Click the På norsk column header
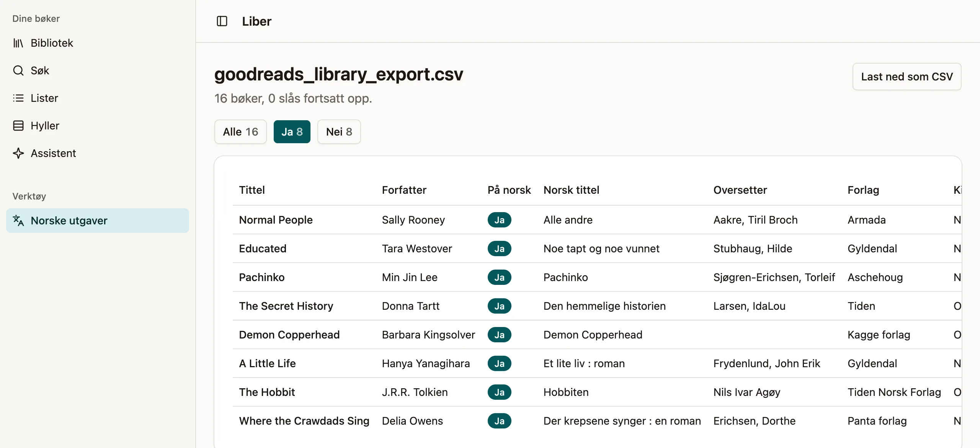The width and height of the screenshot is (980, 448). click(509, 190)
